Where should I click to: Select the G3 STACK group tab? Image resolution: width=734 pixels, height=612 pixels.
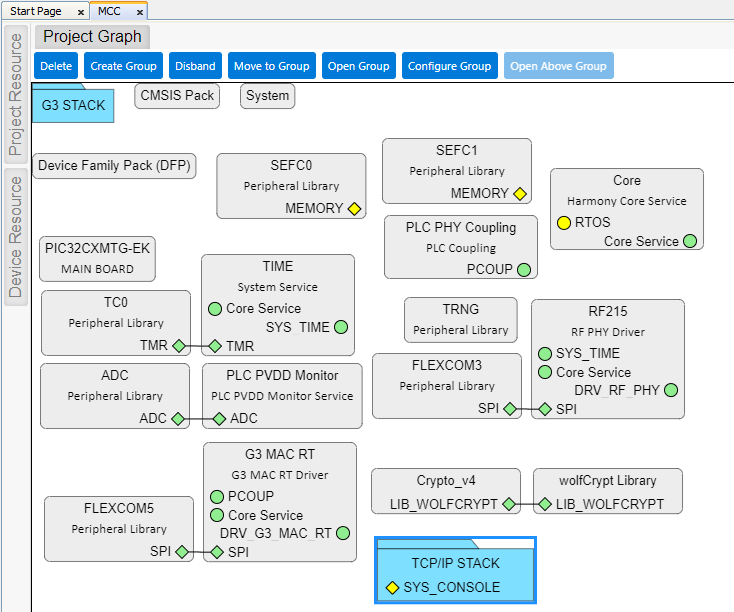[73, 105]
